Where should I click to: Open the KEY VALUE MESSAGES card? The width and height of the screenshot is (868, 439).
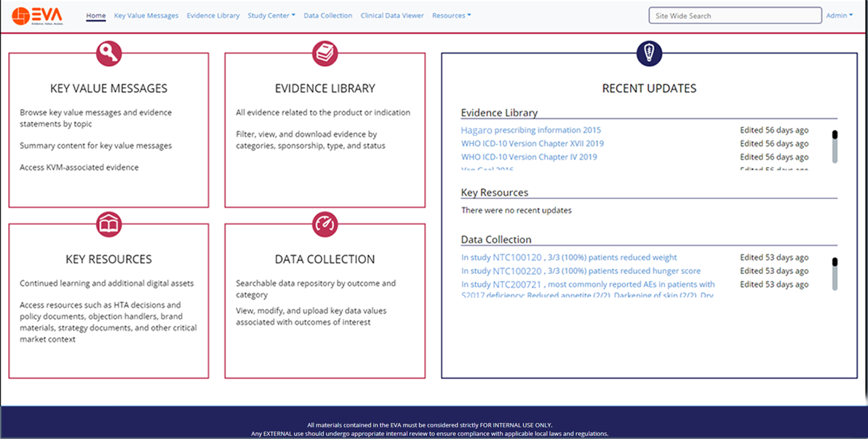coord(108,131)
